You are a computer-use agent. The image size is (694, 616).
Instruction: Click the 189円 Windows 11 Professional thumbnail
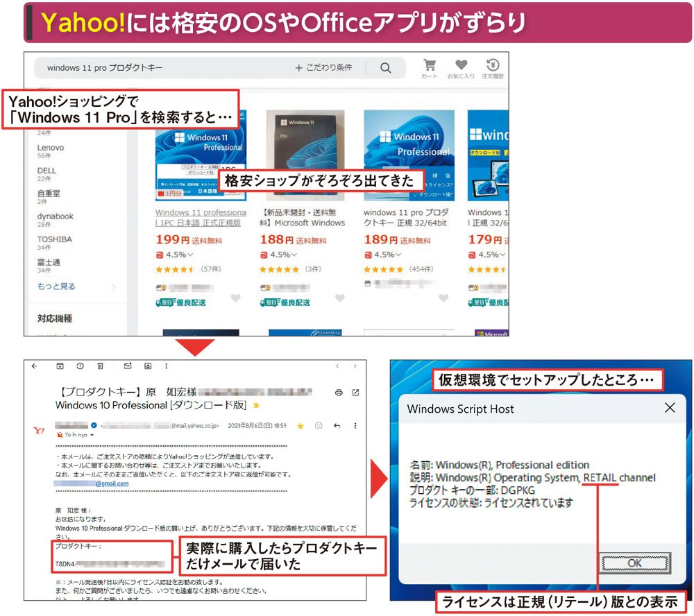point(409,155)
